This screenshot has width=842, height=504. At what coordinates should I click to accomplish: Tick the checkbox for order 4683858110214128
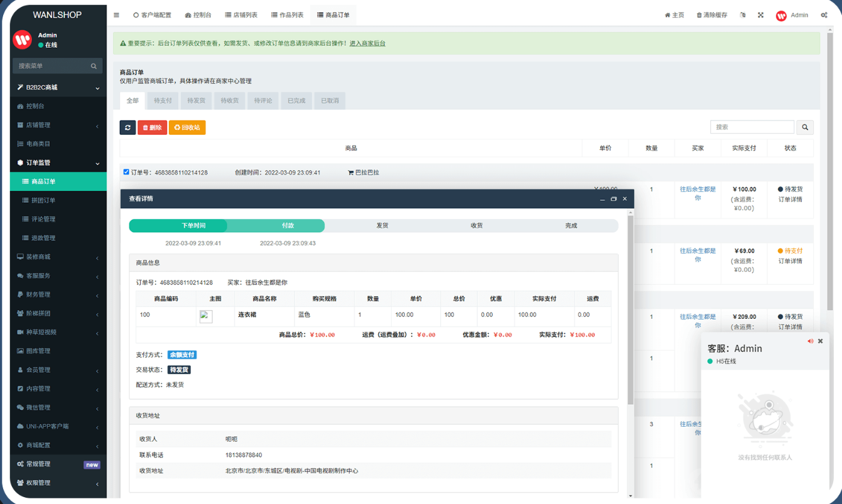point(126,172)
